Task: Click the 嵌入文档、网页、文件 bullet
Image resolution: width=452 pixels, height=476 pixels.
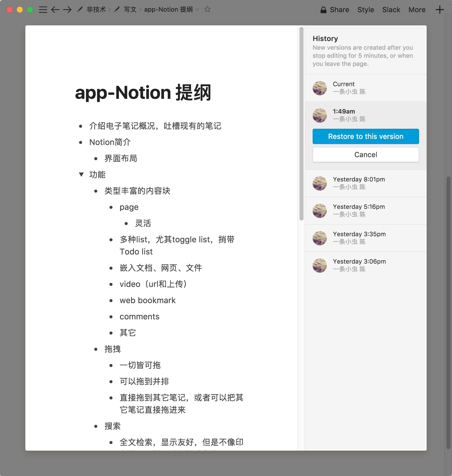Action: [161, 268]
